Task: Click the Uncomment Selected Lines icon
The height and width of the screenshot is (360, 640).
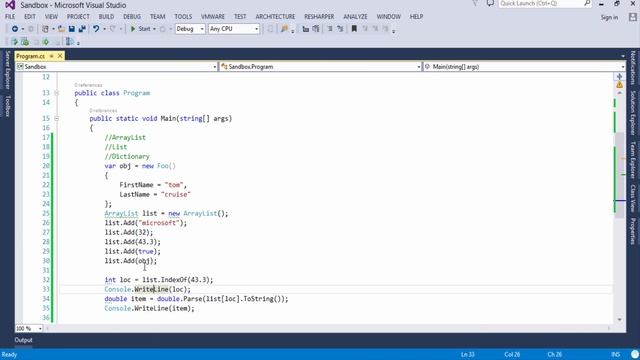Action: click(x=340, y=29)
